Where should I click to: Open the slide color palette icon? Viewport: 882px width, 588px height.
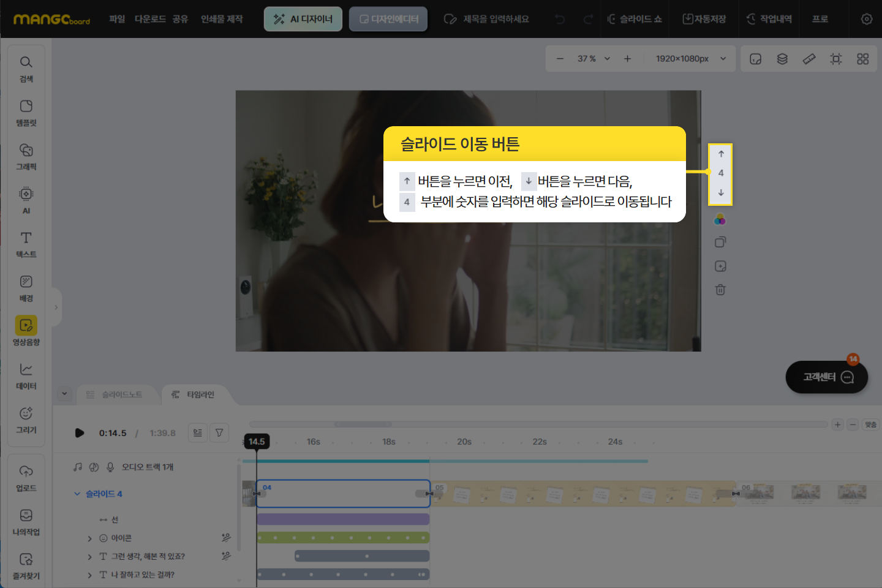tap(720, 219)
